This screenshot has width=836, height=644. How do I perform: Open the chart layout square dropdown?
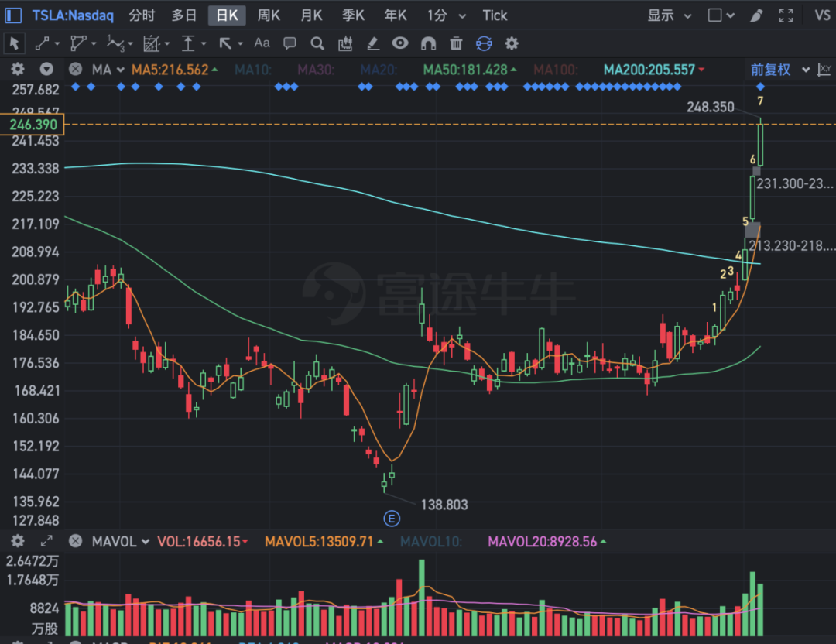pos(721,15)
